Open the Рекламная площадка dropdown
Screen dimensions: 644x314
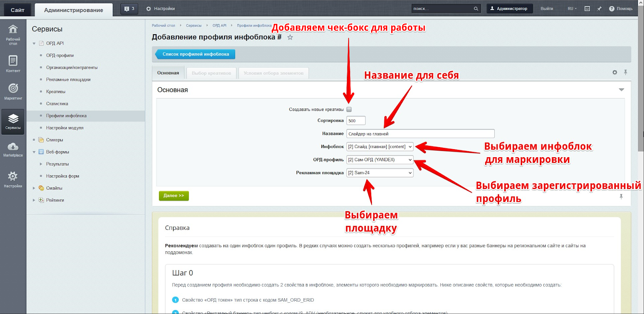[x=380, y=173]
